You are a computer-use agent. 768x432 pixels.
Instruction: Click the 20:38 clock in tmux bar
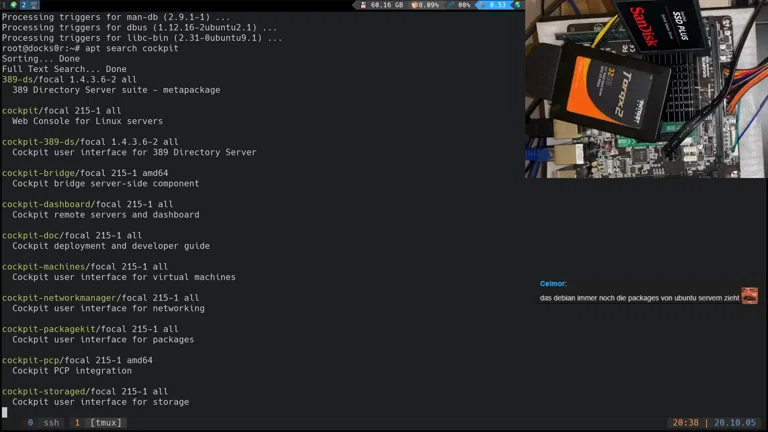685,423
